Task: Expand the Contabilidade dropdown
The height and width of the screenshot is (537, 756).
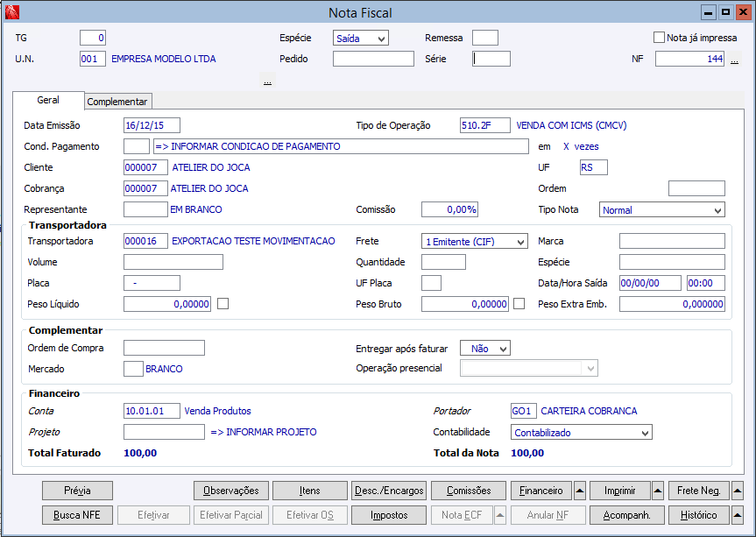Action: [x=645, y=433]
